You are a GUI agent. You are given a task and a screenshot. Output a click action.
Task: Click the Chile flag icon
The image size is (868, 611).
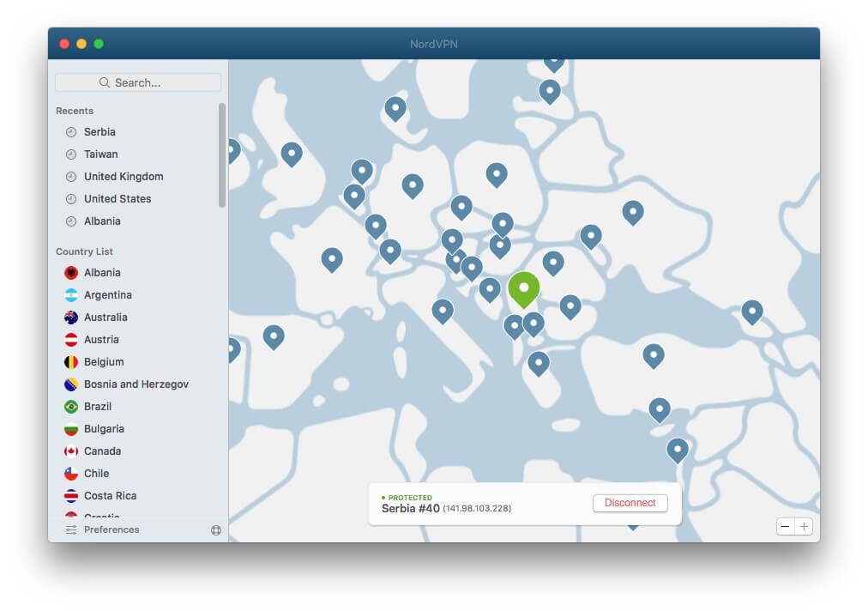(71, 474)
